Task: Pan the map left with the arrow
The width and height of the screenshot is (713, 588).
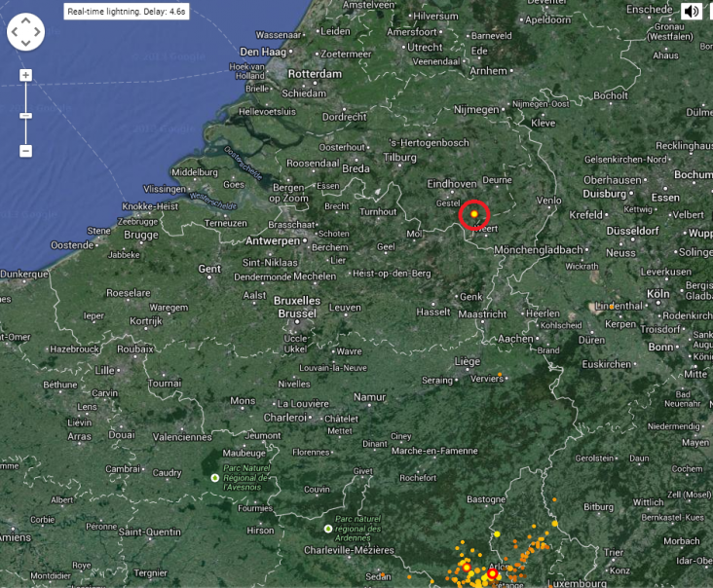Action: click(x=14, y=32)
